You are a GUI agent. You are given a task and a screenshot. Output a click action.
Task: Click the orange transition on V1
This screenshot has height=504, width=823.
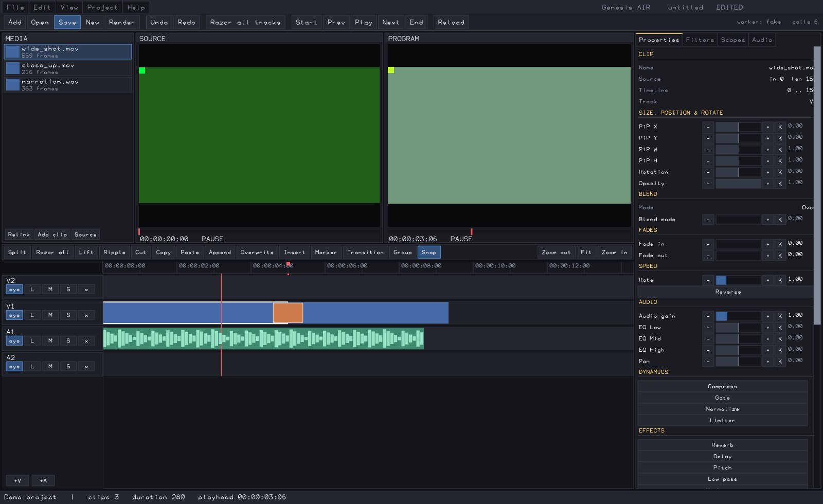pos(288,313)
